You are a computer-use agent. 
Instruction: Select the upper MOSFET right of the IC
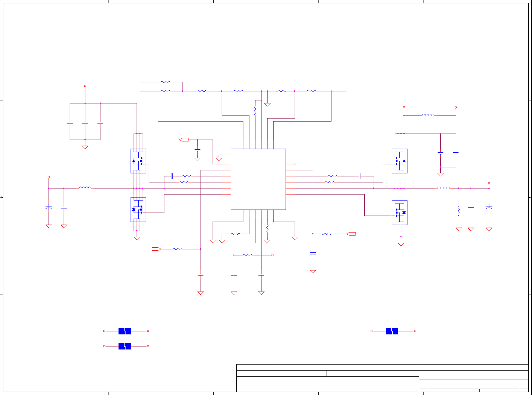tap(399, 161)
